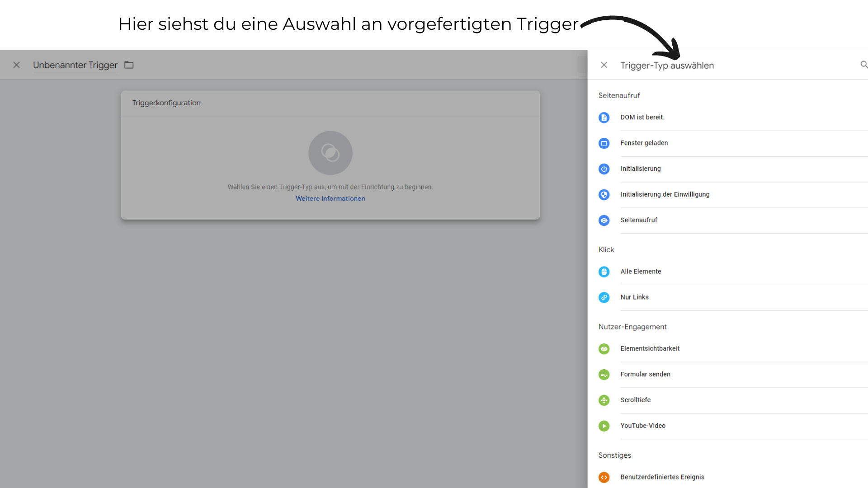The width and height of the screenshot is (868, 488).
Task: Open search in the trigger type panel
Action: (863, 65)
